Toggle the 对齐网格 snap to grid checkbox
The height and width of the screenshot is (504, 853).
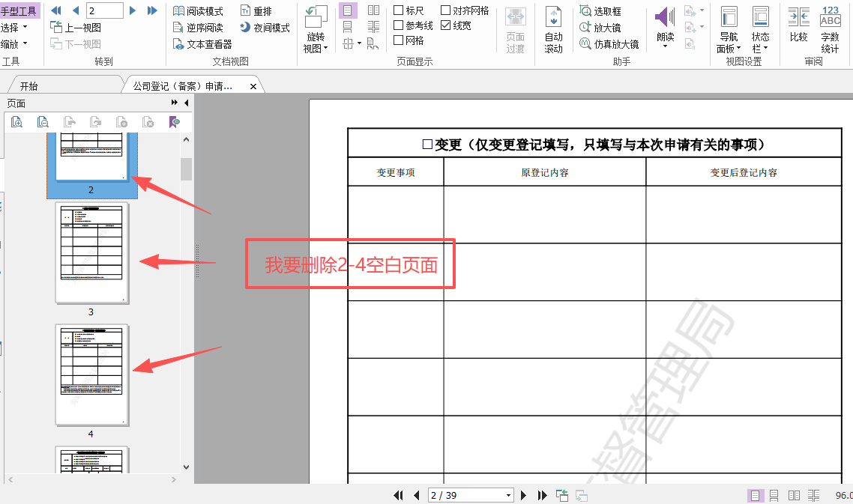(x=445, y=10)
